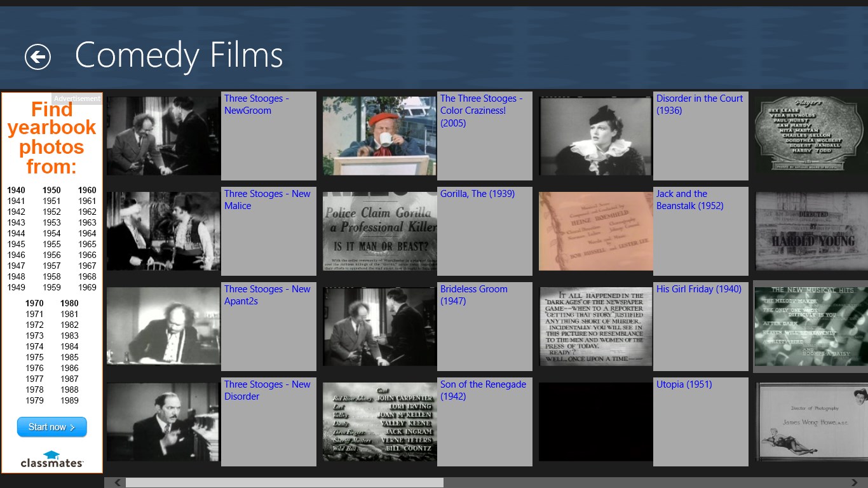Click the Find yearbook photos from headline
The width and height of the screenshot is (868, 488).
pyautogui.click(x=51, y=137)
